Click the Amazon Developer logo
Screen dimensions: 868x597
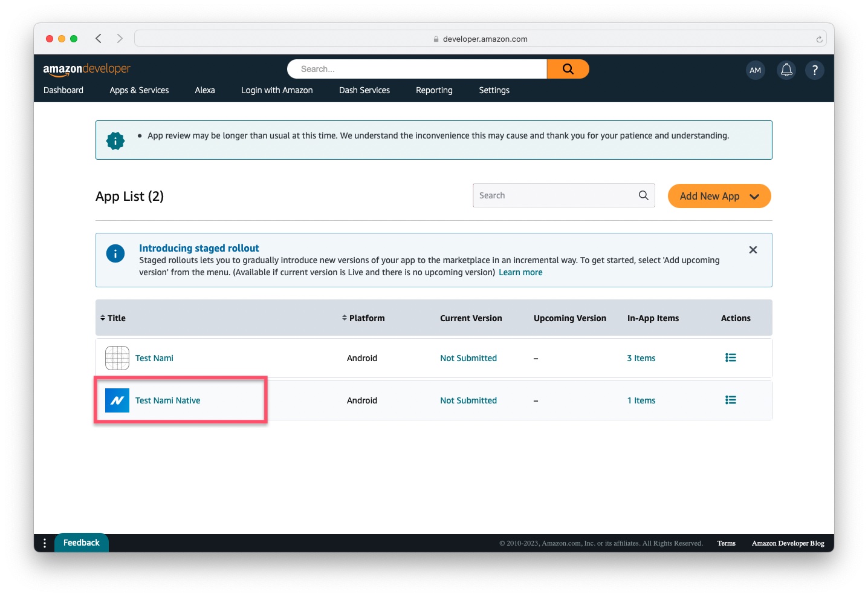pyautogui.click(x=86, y=70)
